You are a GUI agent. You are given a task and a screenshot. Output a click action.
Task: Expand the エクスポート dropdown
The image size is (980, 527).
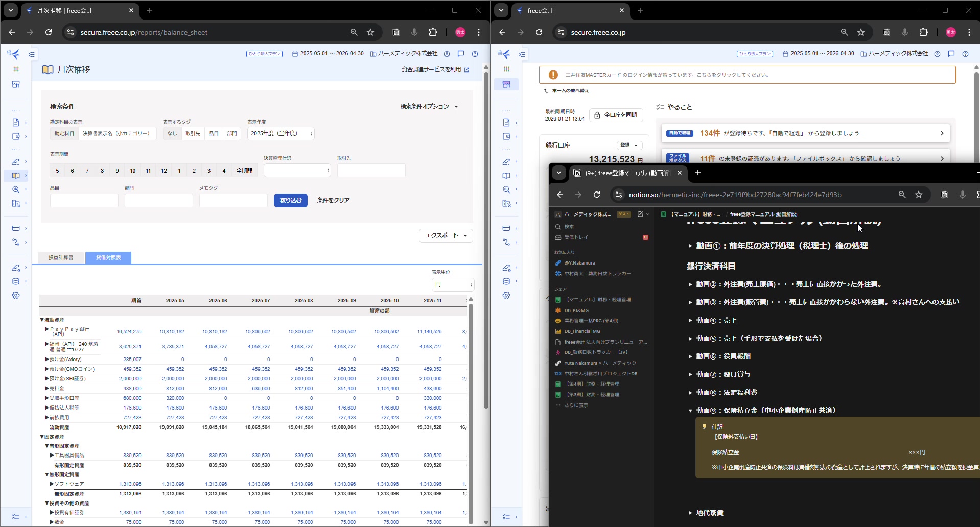446,235
